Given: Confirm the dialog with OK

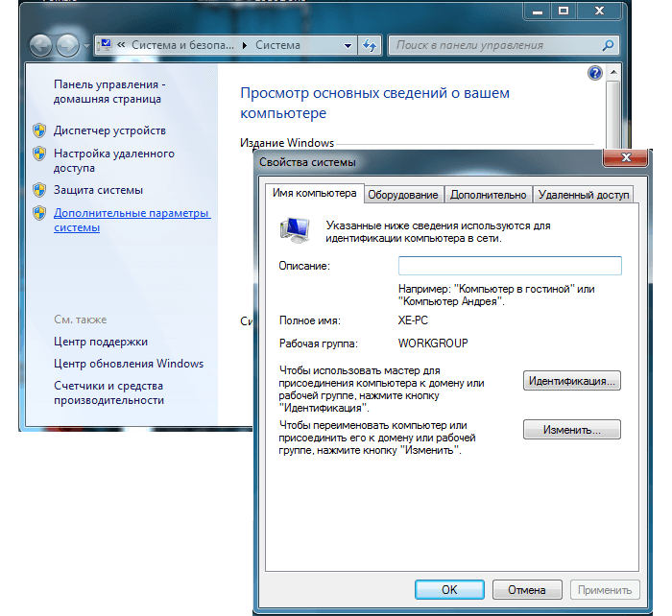Looking at the screenshot, I should 449,590.
